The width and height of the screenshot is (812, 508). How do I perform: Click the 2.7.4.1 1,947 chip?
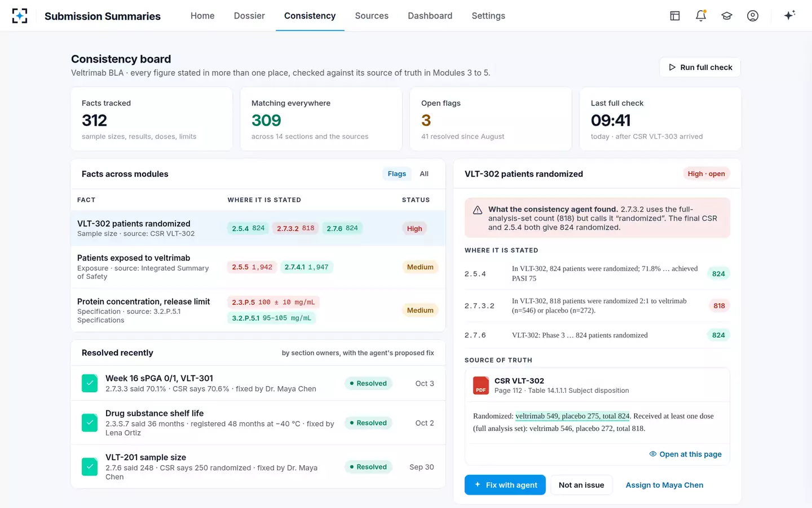306,267
